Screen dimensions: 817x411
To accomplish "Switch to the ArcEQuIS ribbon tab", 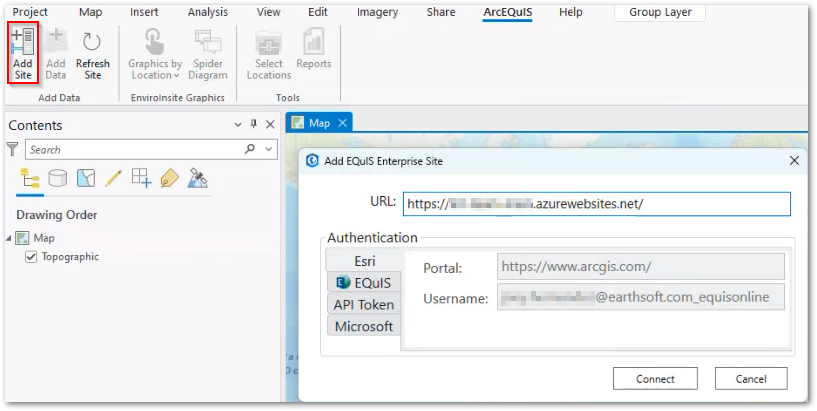I will click(x=507, y=12).
